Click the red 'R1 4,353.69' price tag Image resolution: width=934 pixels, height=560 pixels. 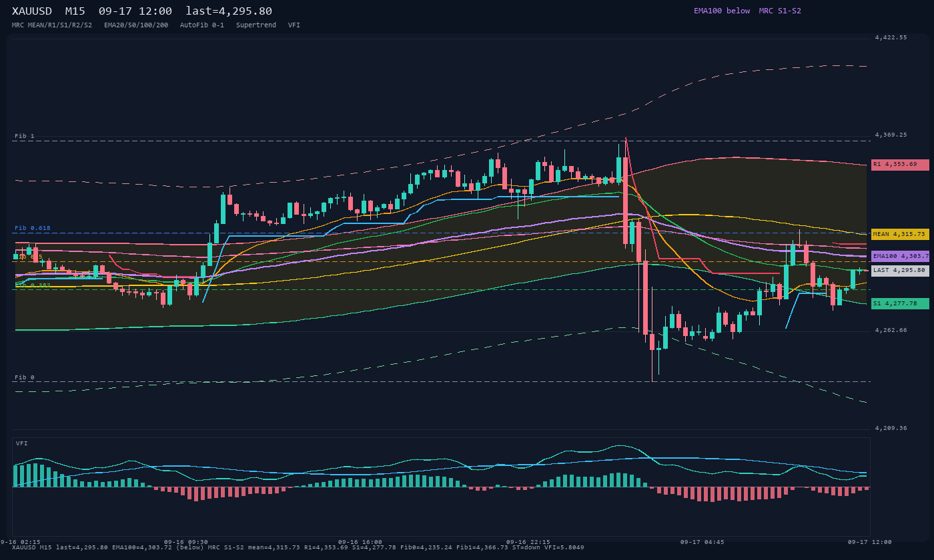[900, 165]
